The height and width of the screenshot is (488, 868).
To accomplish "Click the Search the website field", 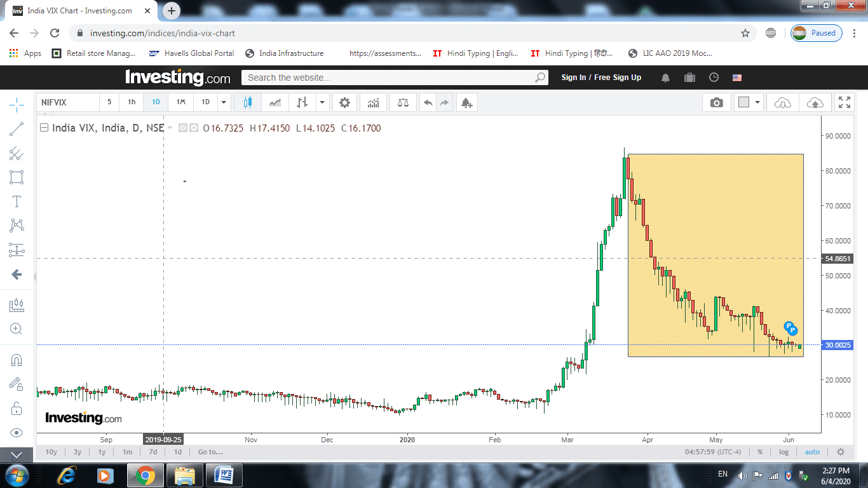I will (x=394, y=78).
